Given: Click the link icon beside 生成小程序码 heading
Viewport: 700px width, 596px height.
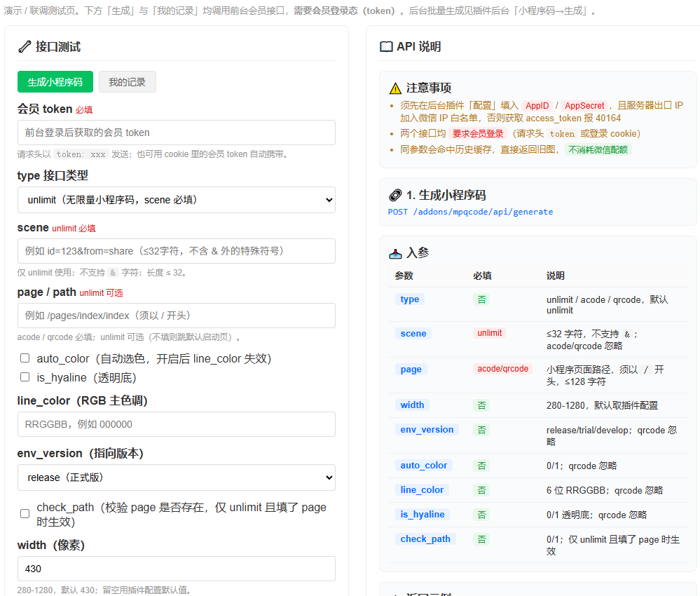Looking at the screenshot, I should (x=395, y=195).
